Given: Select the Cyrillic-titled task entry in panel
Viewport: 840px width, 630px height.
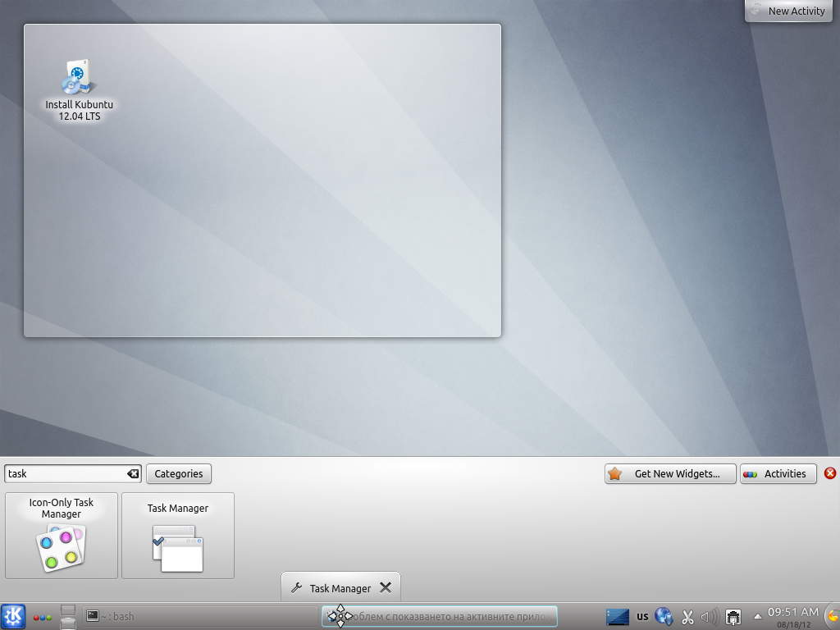Looking at the screenshot, I should [440, 617].
